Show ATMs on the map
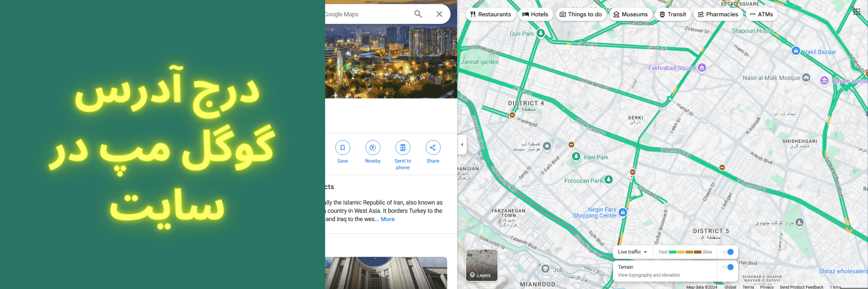Image resolution: width=868 pixels, height=289 pixels. click(762, 14)
